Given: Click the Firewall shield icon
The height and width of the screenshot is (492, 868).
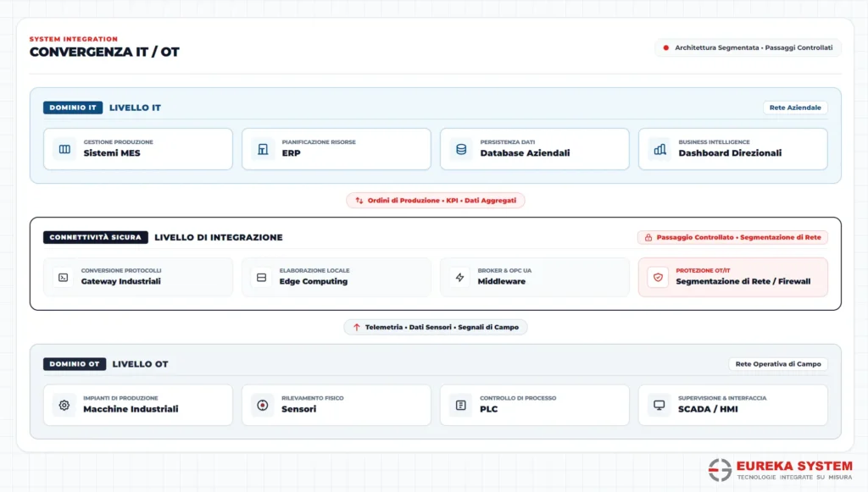Looking at the screenshot, I should pos(658,278).
